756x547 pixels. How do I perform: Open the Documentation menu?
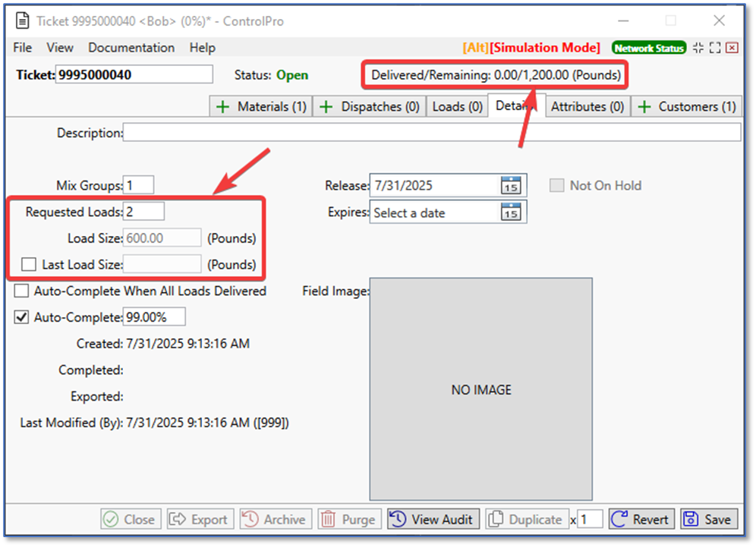tap(131, 48)
